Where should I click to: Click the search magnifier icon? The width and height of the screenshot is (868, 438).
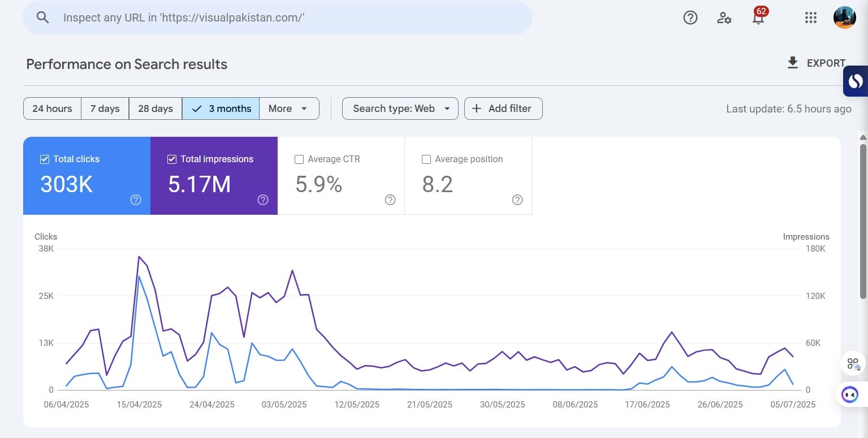(x=43, y=18)
